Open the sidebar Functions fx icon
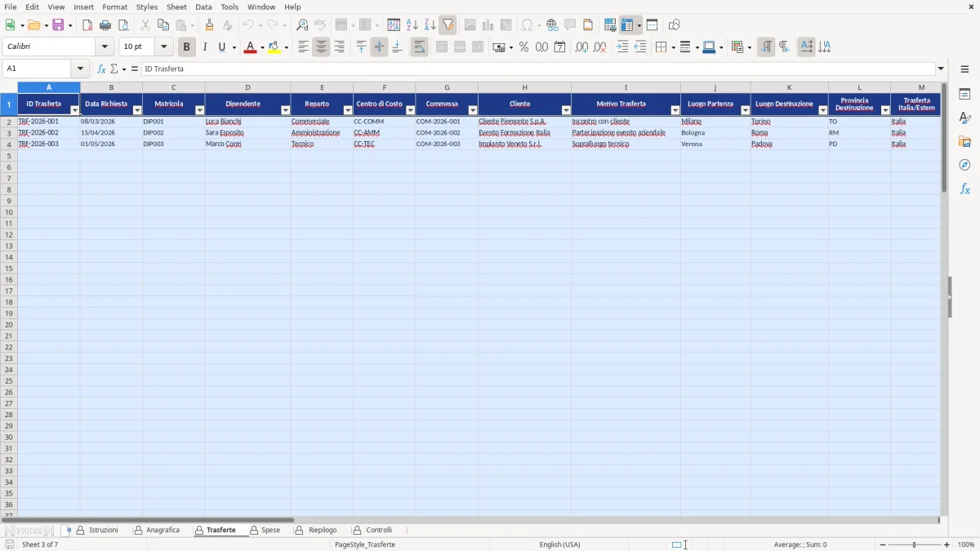The width and height of the screenshot is (980, 551). point(964,189)
